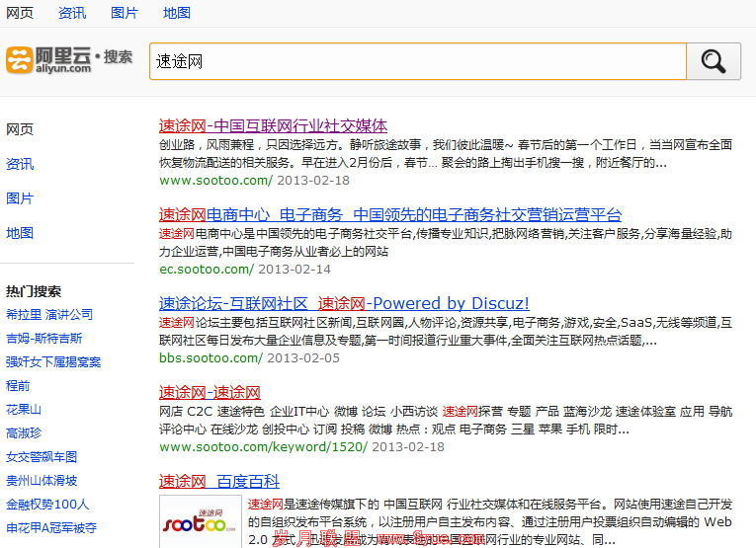Screen dimensions: 756x548
Task: Click the URL ec.sootoo.com/
Action: pos(207,270)
